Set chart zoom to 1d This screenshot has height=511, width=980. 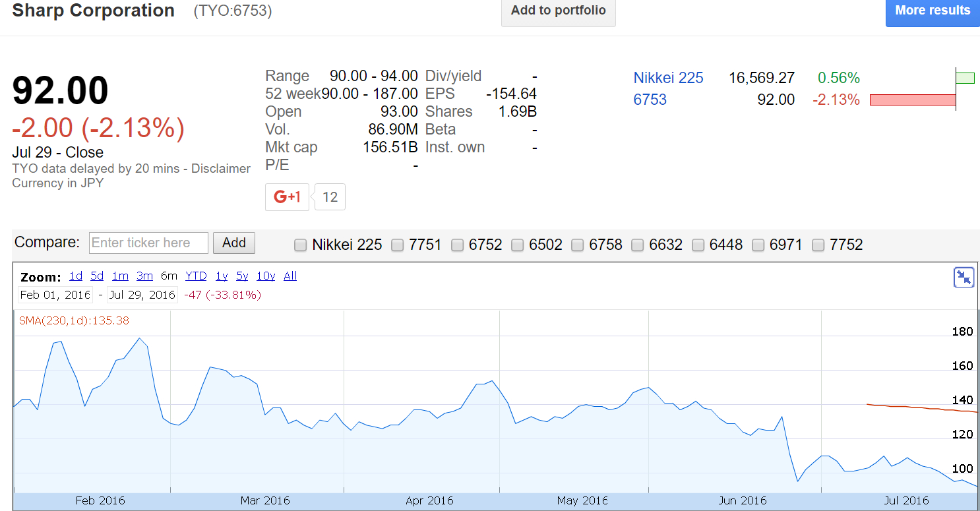[x=76, y=276]
